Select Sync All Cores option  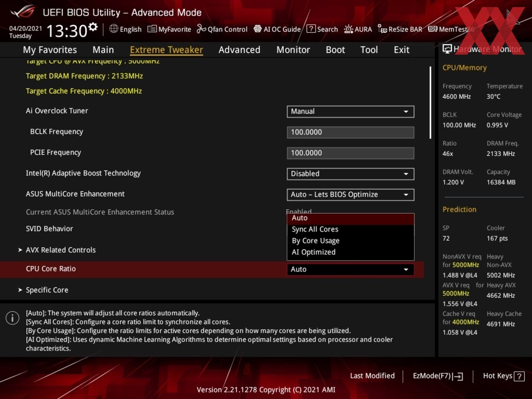(x=350, y=229)
